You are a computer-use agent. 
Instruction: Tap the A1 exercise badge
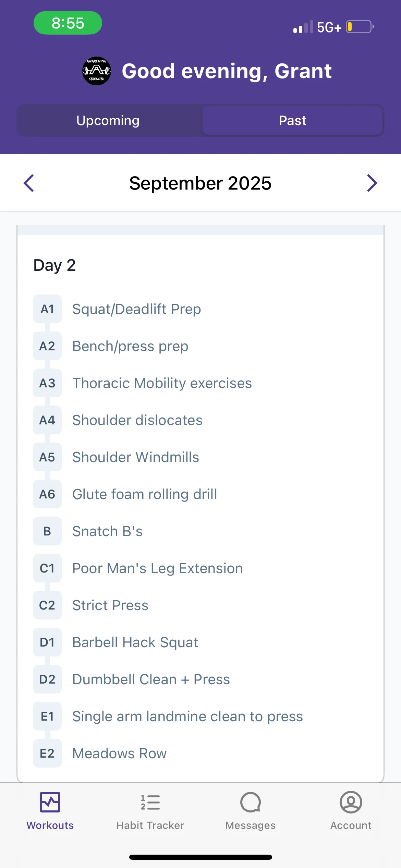click(47, 309)
